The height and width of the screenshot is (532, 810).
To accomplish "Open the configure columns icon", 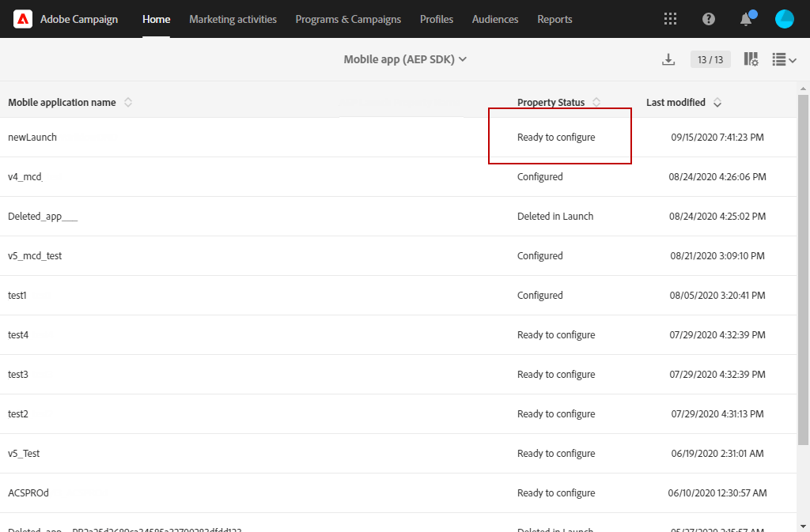I will (x=751, y=58).
